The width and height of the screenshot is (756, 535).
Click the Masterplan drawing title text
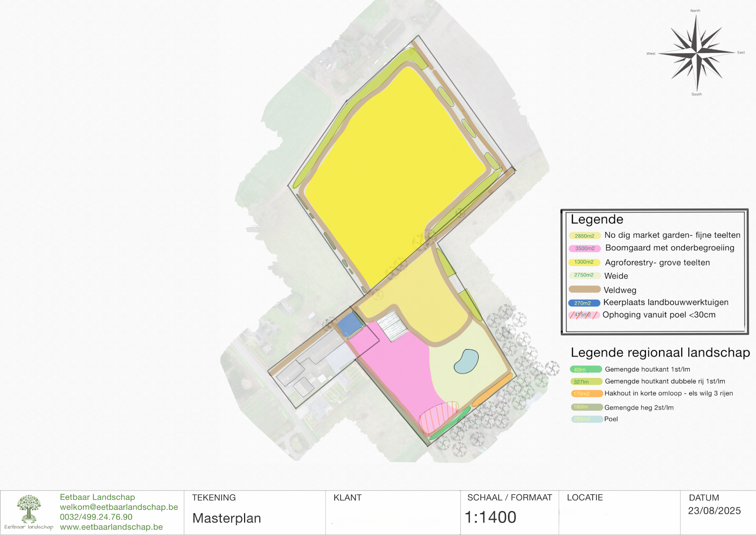[226, 518]
